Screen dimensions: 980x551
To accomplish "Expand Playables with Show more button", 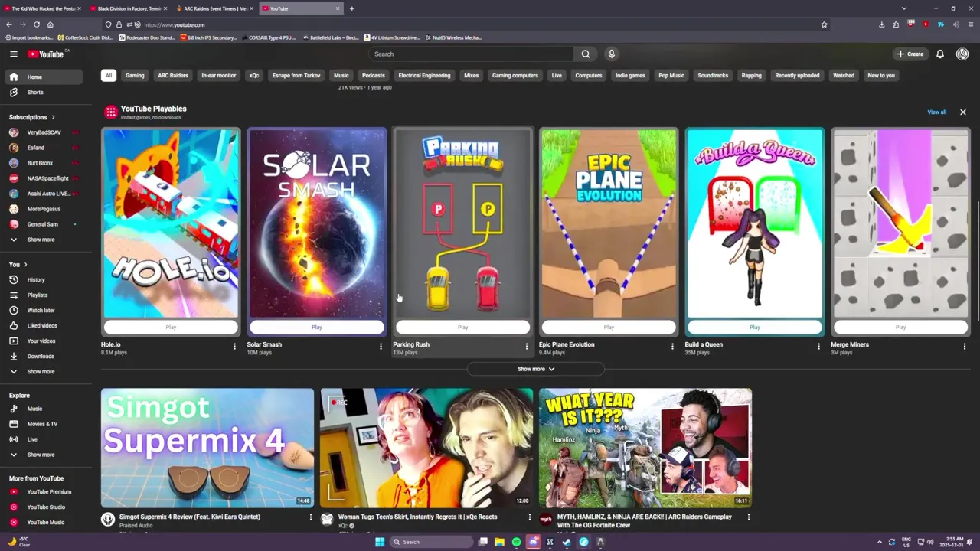I will tap(536, 369).
